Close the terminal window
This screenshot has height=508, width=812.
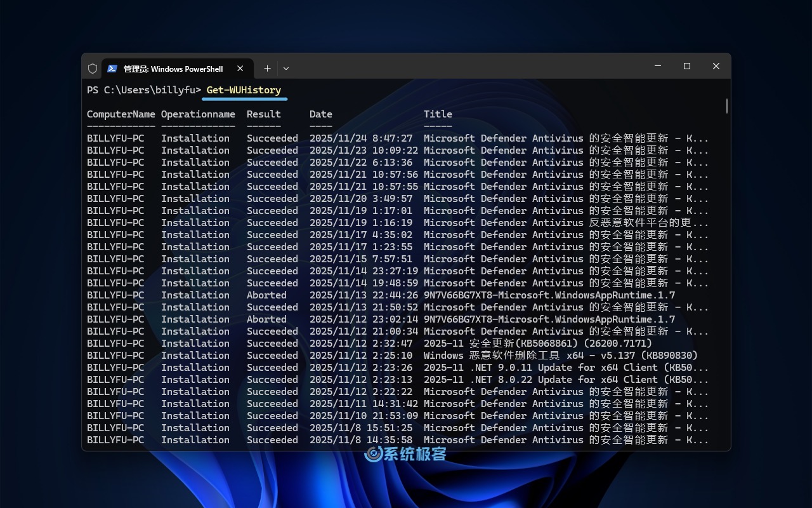tap(716, 66)
